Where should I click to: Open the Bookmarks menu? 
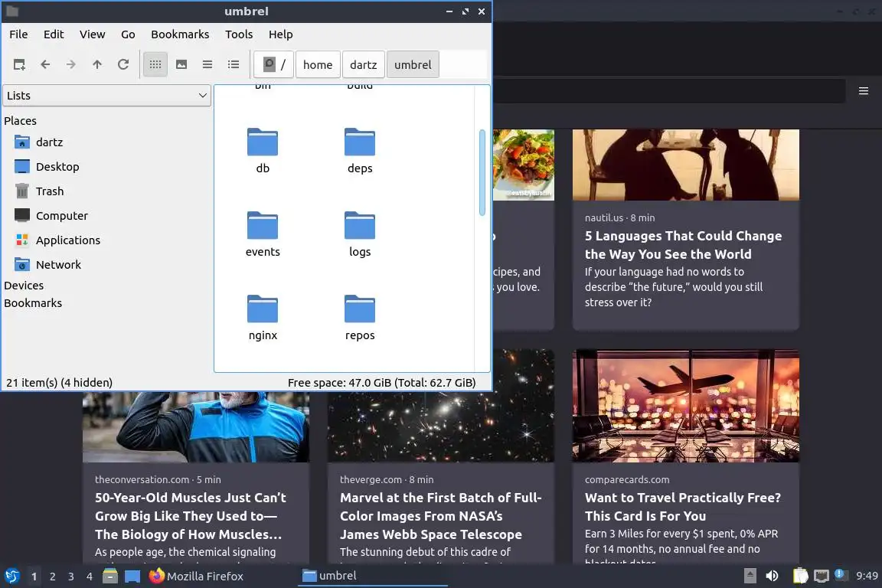point(180,34)
